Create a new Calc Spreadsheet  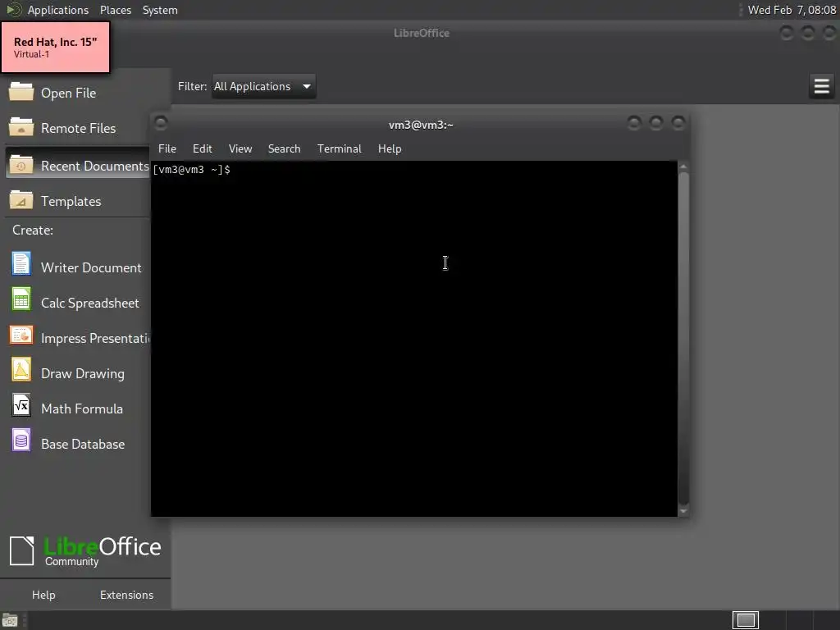(x=90, y=304)
